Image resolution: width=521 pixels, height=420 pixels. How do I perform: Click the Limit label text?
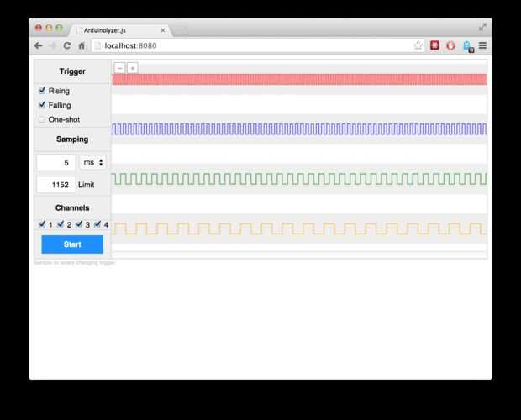pyautogui.click(x=87, y=185)
